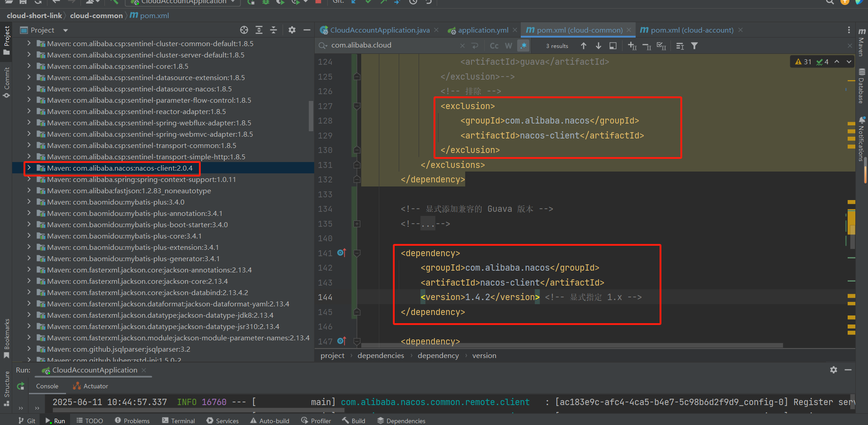Image resolution: width=868 pixels, height=425 pixels.
Task: Commit changes using the Git check icon
Action: [368, 2]
